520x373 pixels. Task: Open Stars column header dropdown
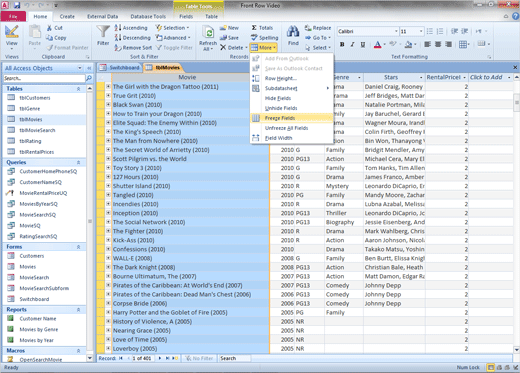click(x=421, y=77)
